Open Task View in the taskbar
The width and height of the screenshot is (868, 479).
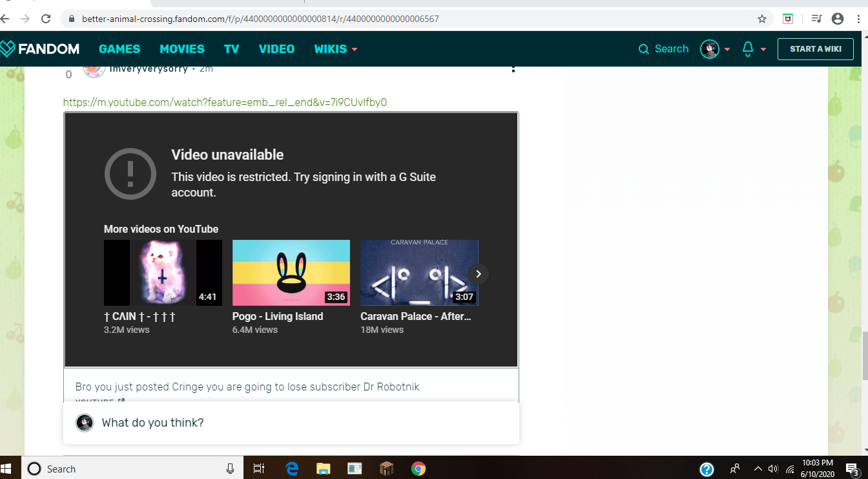click(258, 469)
